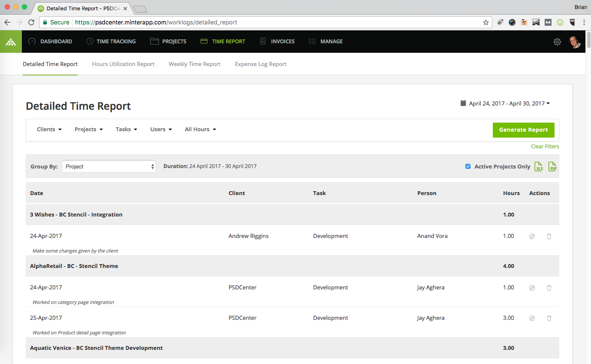Switch to Hours Utilization Report tab
This screenshot has height=364, width=591.
(123, 64)
